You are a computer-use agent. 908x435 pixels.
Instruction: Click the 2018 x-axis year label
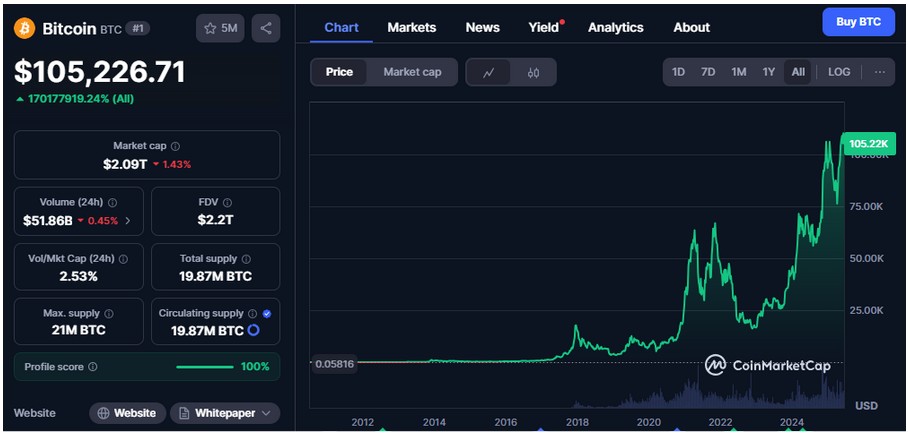(x=577, y=422)
